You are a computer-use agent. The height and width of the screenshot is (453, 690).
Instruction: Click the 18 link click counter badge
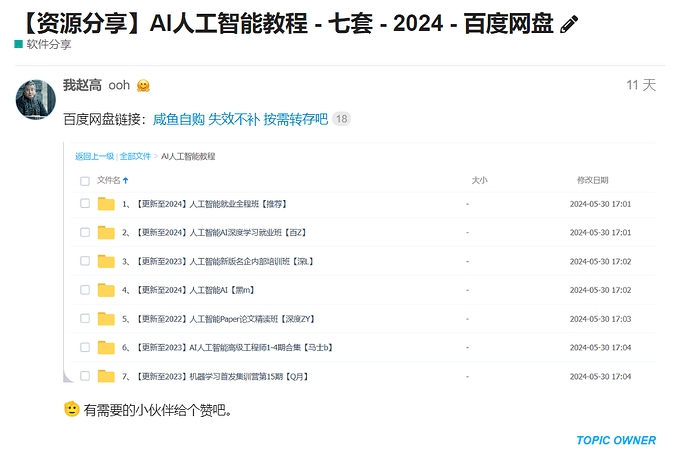341,119
